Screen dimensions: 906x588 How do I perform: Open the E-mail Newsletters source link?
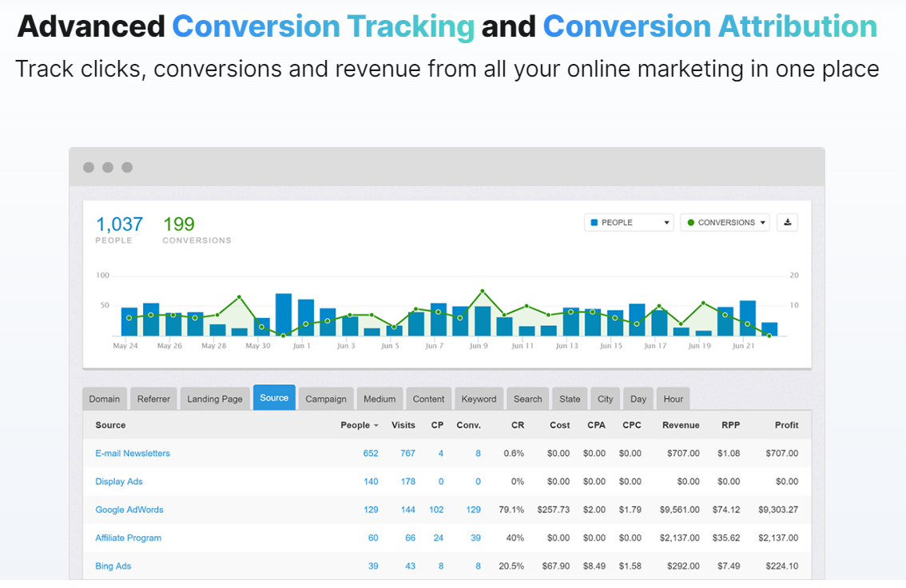click(x=133, y=454)
